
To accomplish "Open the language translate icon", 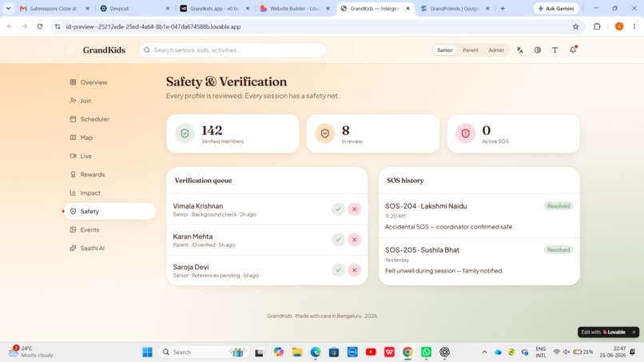I will point(520,50).
